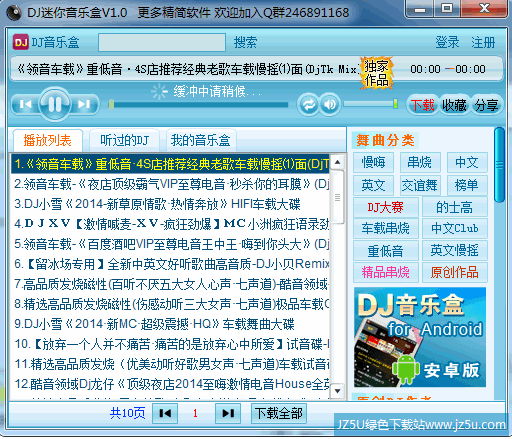Open the 慢嗨 category
This screenshot has height=439, width=512.
coord(374,162)
